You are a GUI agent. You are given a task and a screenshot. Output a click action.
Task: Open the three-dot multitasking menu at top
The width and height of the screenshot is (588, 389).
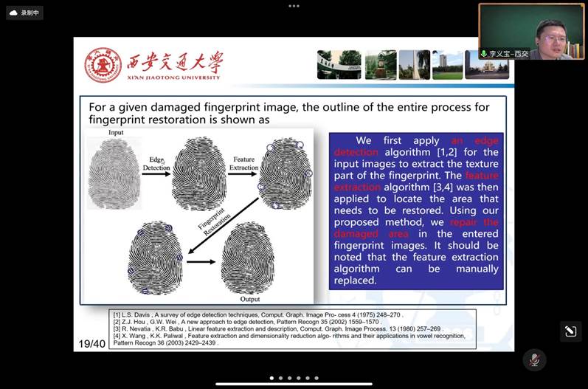pyautogui.click(x=294, y=6)
